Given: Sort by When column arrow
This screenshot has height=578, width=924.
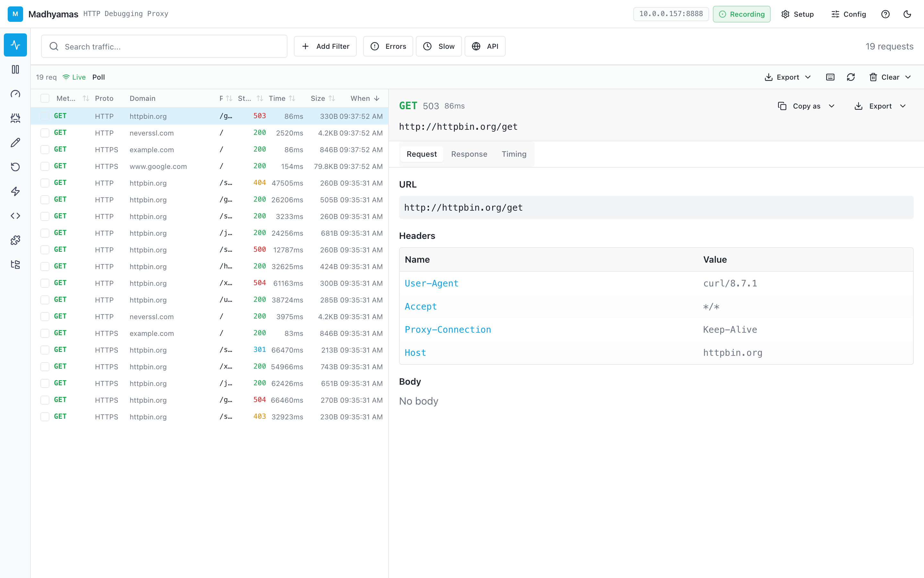Looking at the screenshot, I should coord(377,98).
